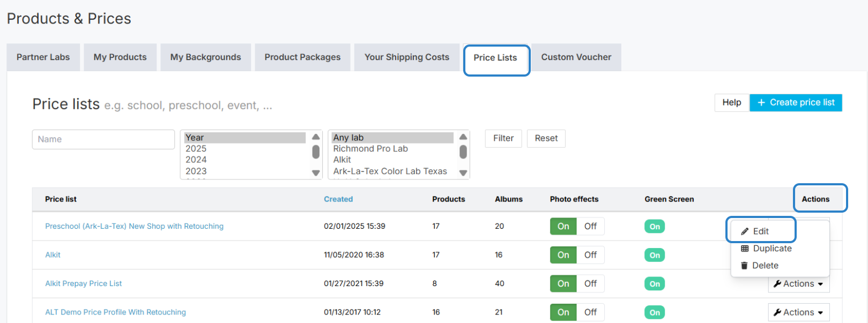Turn photo effects On for Preschool row
This screenshot has height=323, width=868.
(x=563, y=227)
